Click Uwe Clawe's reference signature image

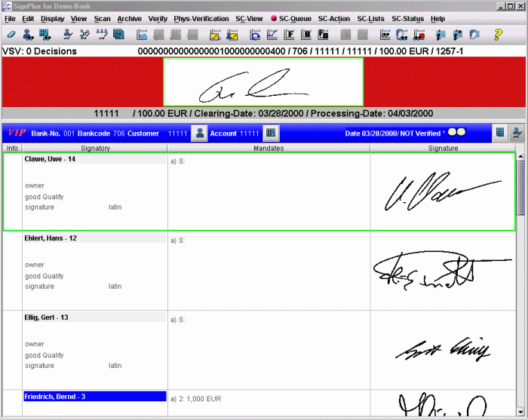pyautogui.click(x=442, y=192)
